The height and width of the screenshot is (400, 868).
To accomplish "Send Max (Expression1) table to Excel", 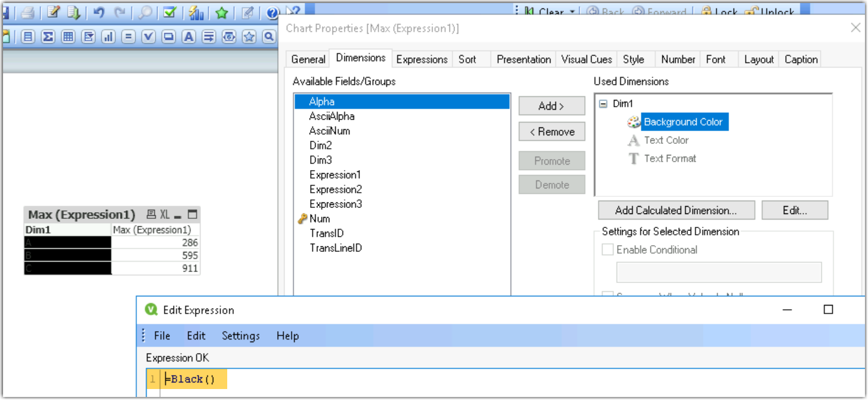I will coord(164,215).
